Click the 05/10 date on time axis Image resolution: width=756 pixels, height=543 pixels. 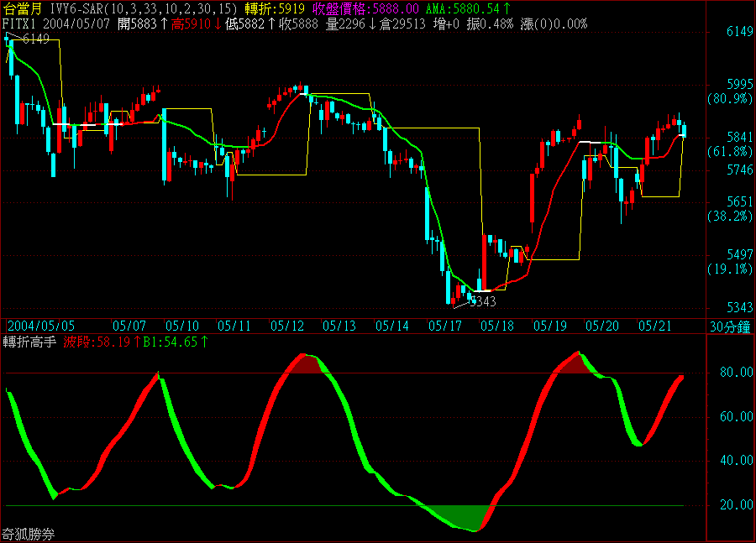[x=182, y=326]
